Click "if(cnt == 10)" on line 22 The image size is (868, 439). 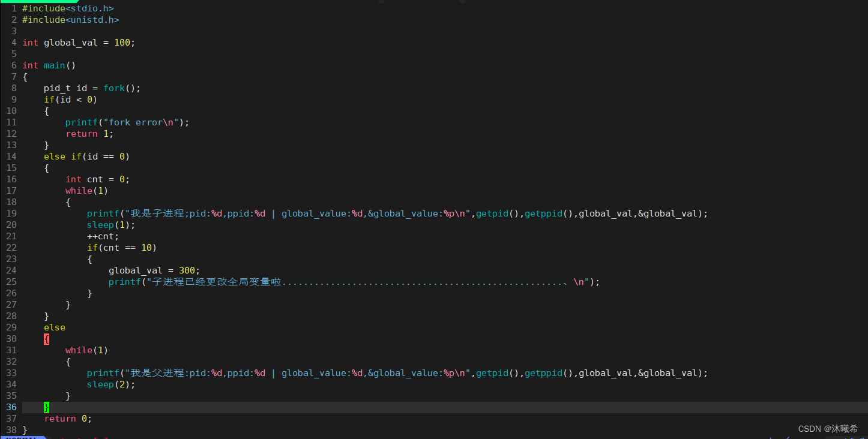pyautogui.click(x=122, y=248)
